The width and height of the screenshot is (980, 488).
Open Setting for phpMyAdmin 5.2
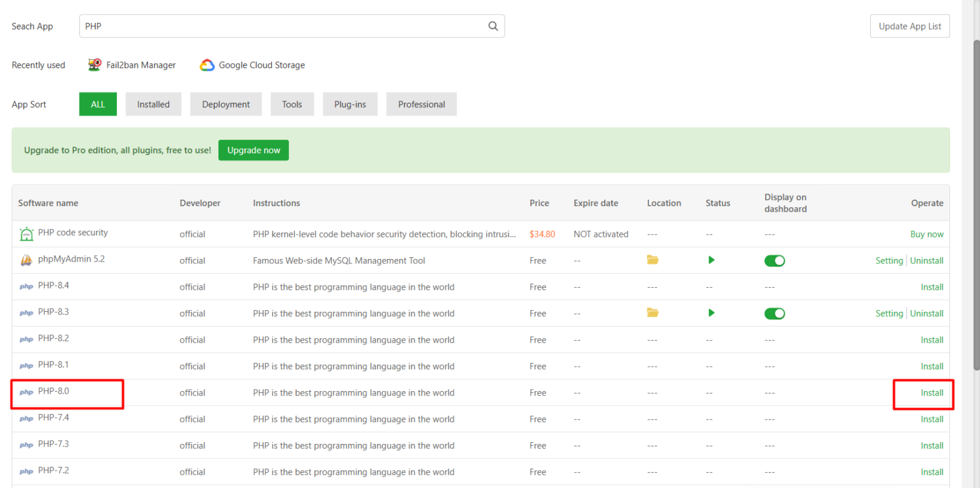coord(889,260)
